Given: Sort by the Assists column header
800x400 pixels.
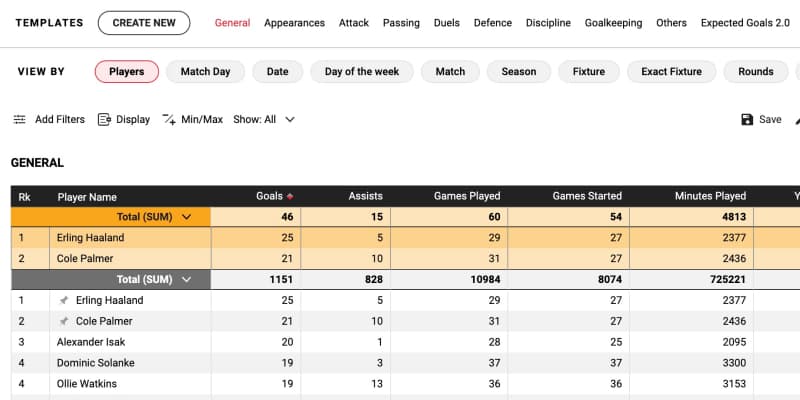Looking at the screenshot, I should coord(366,197).
